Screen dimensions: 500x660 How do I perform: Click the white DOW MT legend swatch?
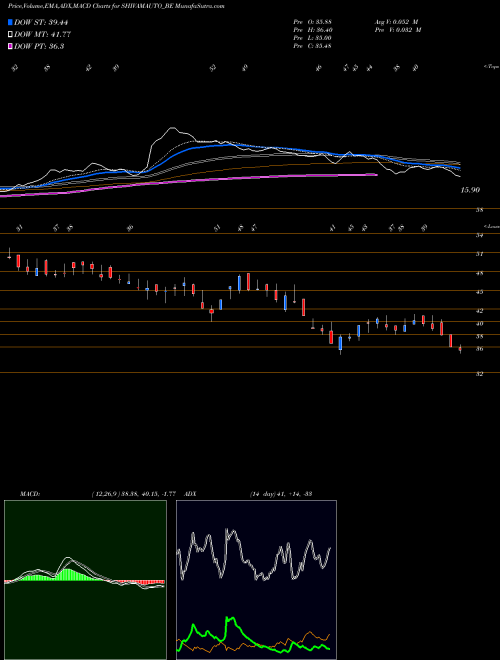(x=10, y=35)
